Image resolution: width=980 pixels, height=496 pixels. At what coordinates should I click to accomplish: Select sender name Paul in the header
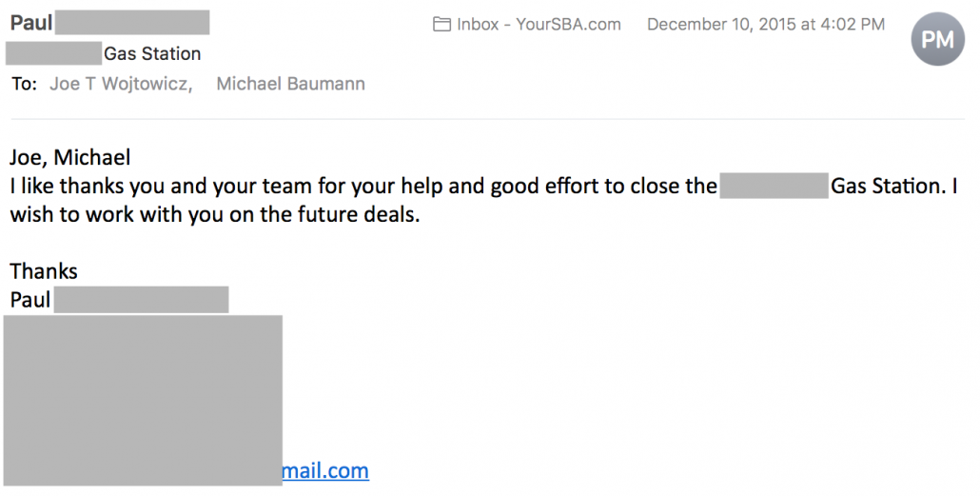point(31,23)
